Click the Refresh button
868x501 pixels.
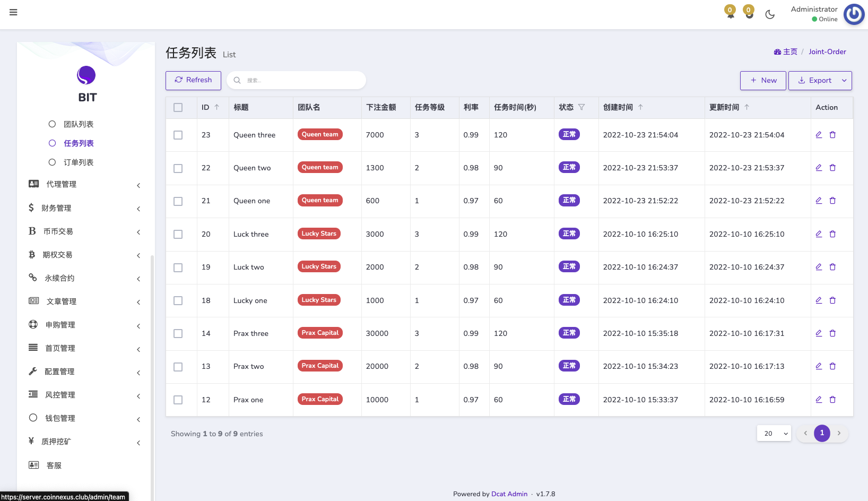click(x=193, y=80)
